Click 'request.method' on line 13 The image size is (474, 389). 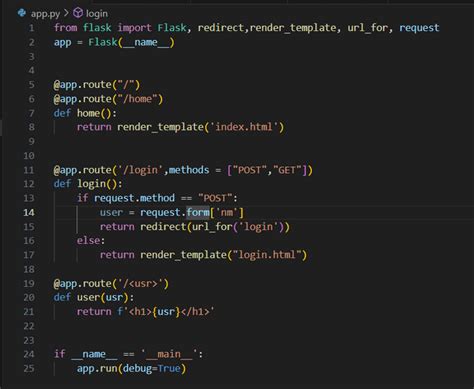coord(134,198)
